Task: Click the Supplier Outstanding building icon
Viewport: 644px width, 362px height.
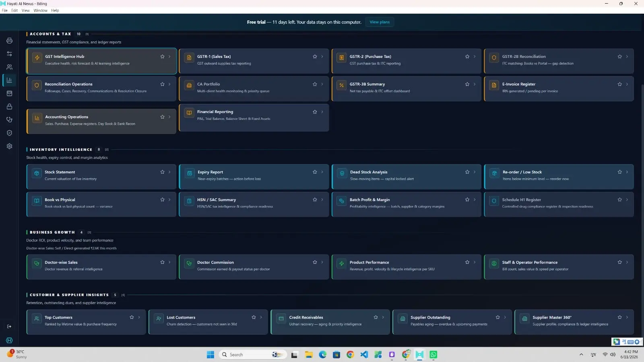Action: pyautogui.click(x=402, y=319)
